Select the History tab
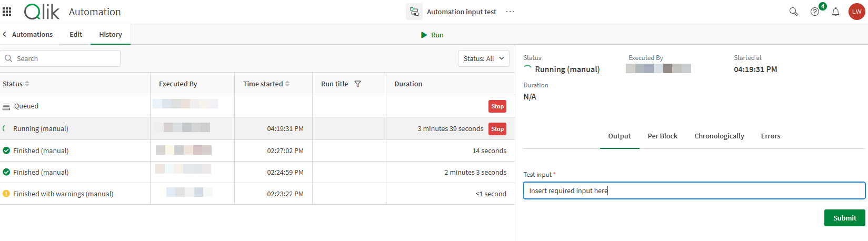 [111, 34]
